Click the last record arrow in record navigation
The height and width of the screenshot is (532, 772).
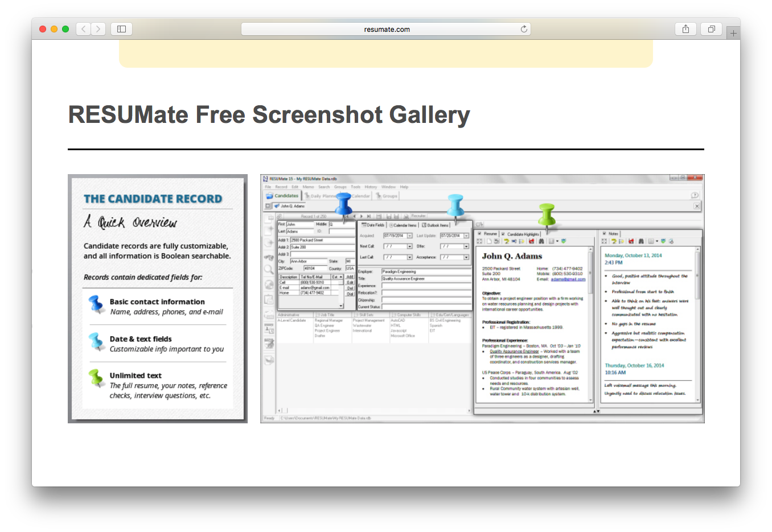(x=369, y=216)
